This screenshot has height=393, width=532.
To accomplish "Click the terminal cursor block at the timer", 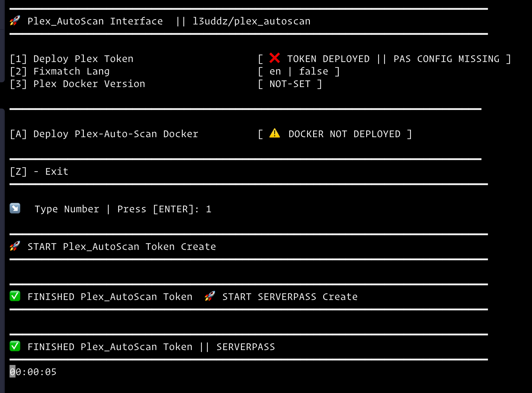I will 13,371.
